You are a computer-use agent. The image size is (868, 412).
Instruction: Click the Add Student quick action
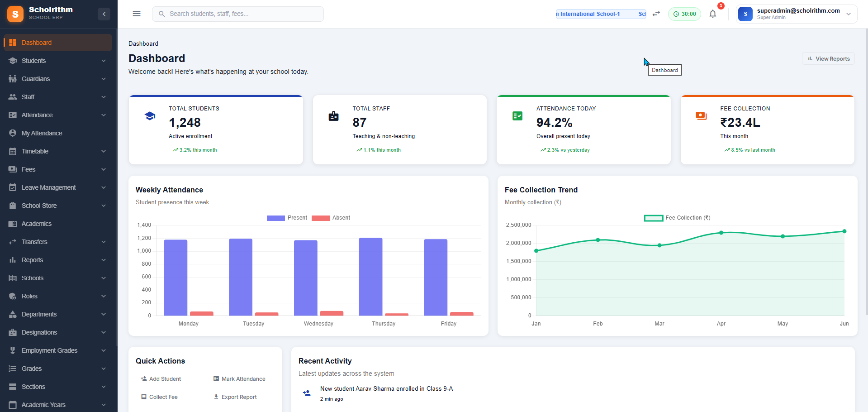pyautogui.click(x=161, y=378)
